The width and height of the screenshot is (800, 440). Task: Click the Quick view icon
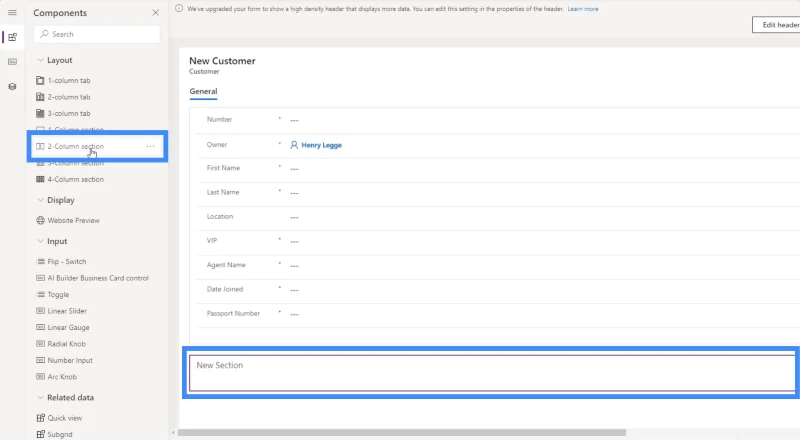(x=40, y=418)
